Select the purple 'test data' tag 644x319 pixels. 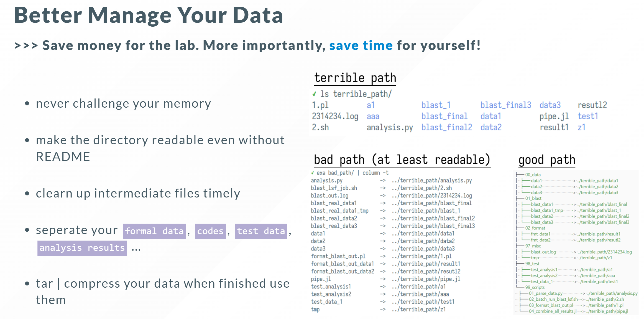[x=261, y=231]
